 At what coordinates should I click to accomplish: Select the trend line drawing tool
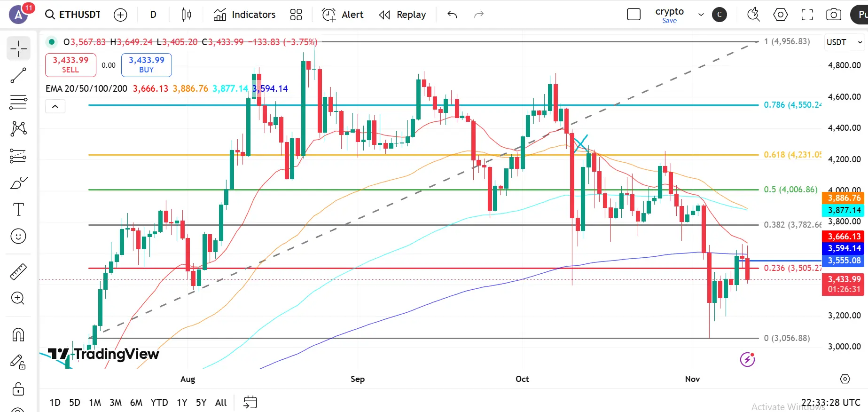(x=18, y=75)
